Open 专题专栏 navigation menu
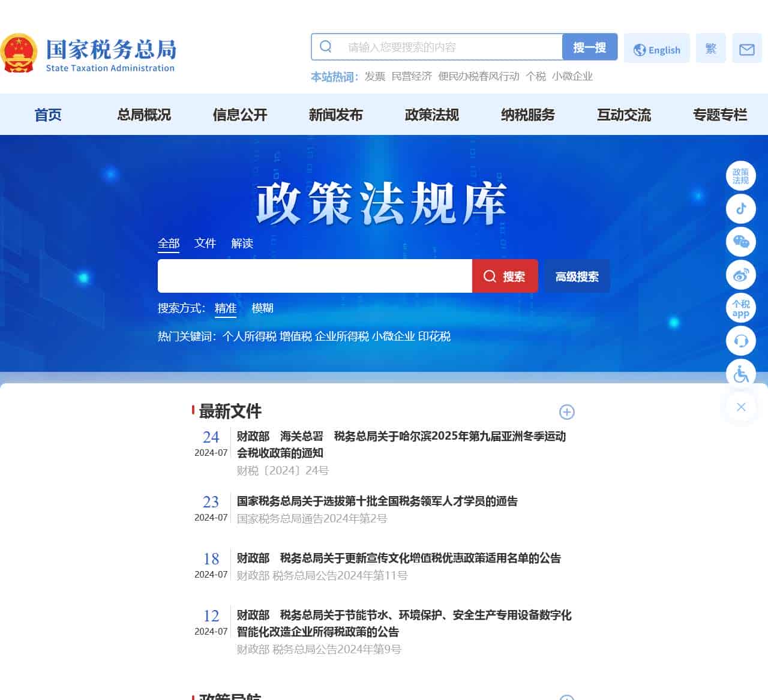 click(720, 115)
